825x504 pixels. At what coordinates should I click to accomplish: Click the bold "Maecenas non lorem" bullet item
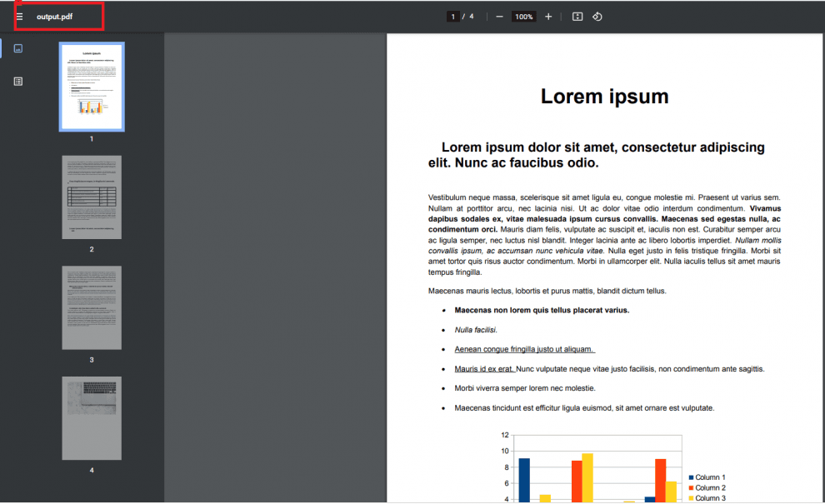coord(542,310)
